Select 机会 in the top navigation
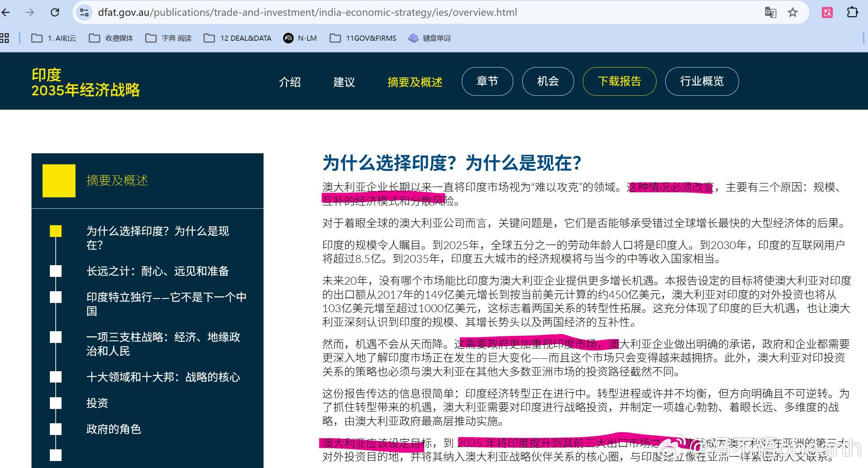The image size is (868, 468). 548,82
